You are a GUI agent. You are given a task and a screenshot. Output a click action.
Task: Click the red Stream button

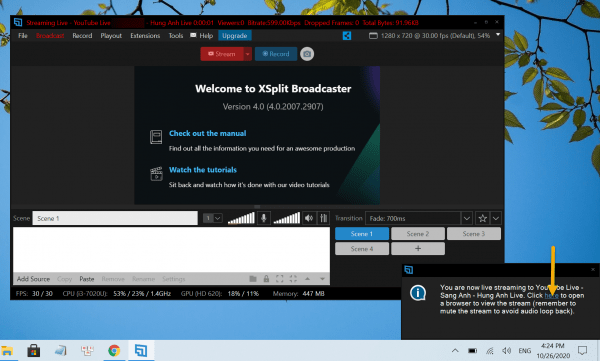(x=222, y=54)
